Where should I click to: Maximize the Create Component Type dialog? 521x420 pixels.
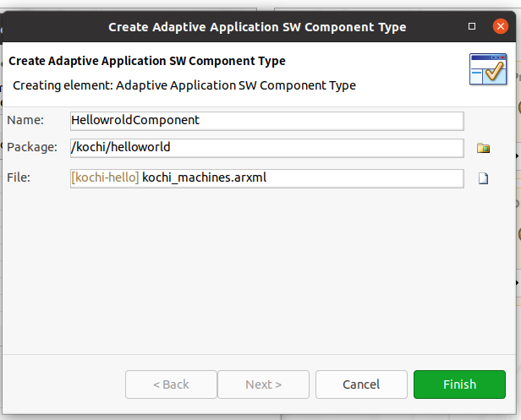pyautogui.click(x=471, y=26)
